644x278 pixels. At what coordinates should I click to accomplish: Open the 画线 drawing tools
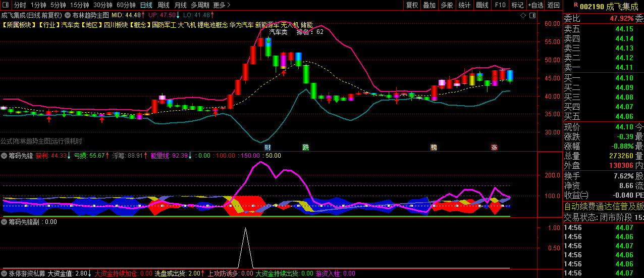[482, 5]
